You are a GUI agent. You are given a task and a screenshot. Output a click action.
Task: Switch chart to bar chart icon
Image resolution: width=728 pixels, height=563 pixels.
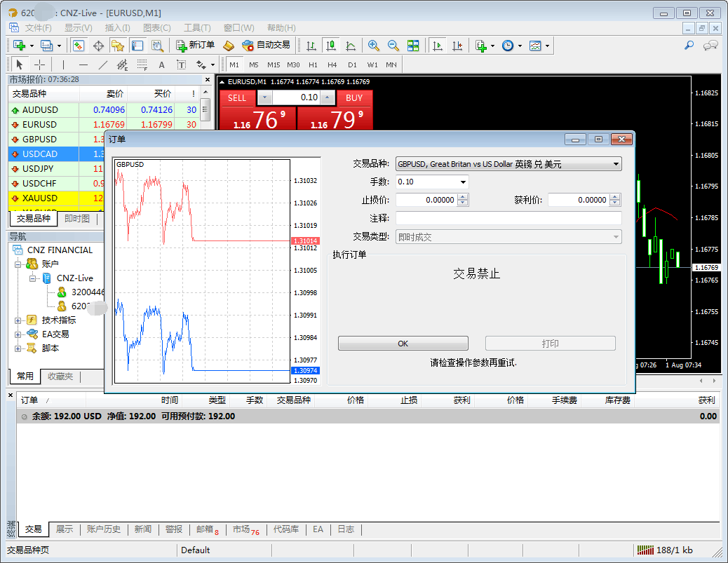[311, 46]
